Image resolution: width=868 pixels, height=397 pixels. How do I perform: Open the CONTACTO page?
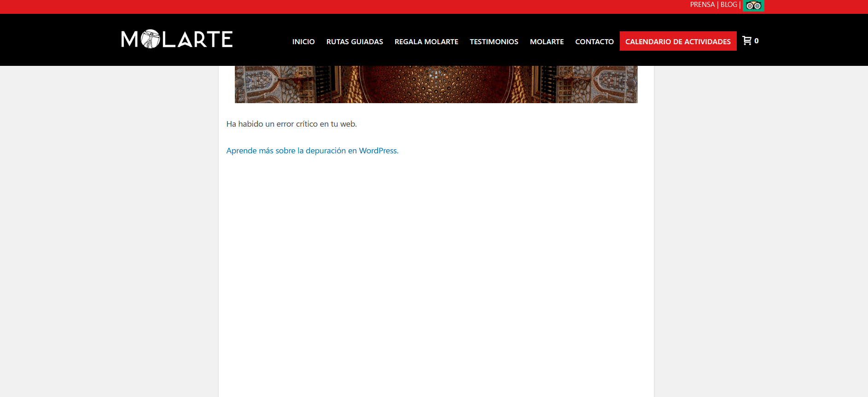tap(594, 41)
